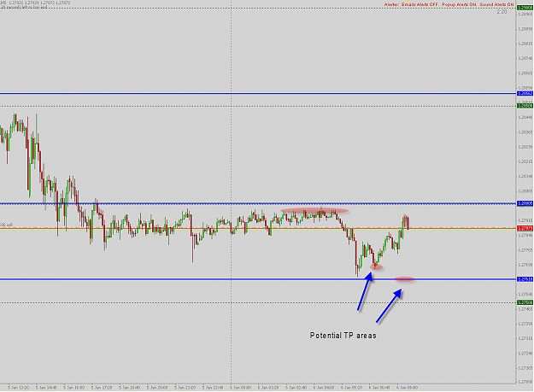Click the red current price label
This screenshot has width=534, height=392.
click(x=525, y=228)
